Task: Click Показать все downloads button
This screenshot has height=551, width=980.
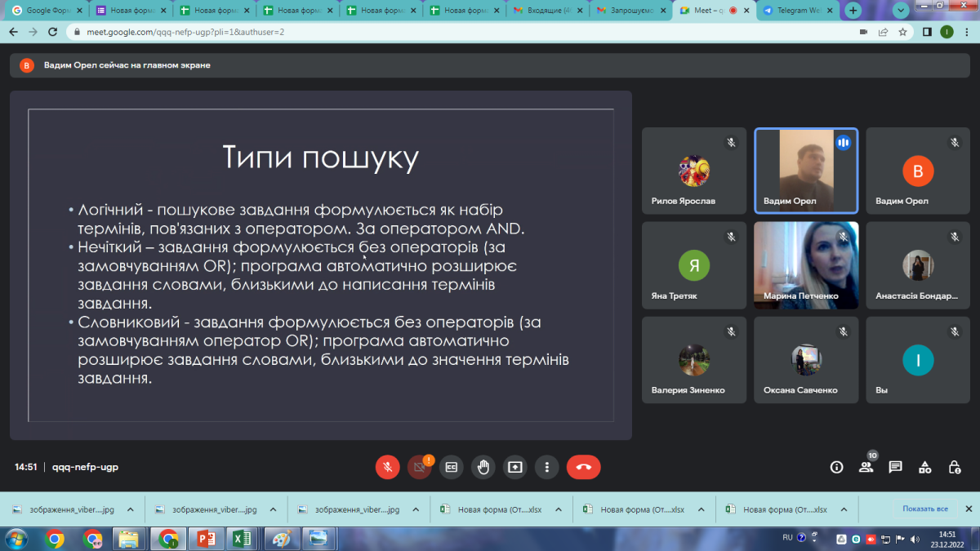Action: pyautogui.click(x=924, y=509)
